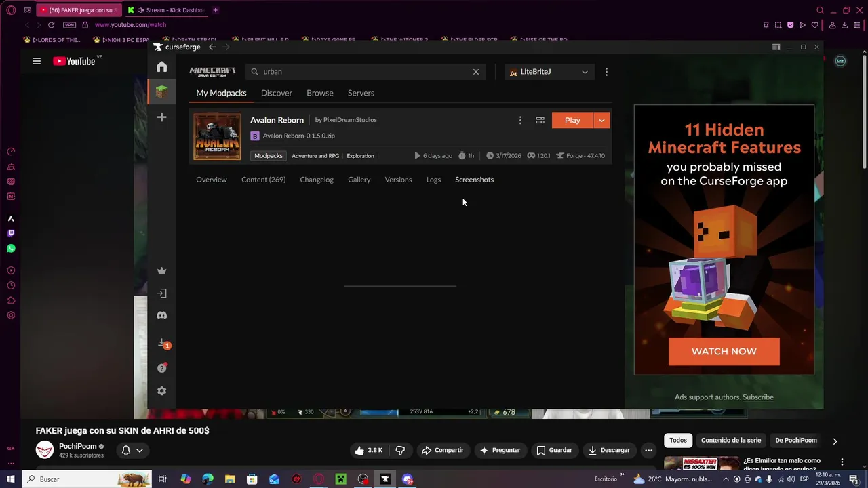Play the Avalon Reborn modpack
Viewport: 868px width, 488px height.
point(572,120)
